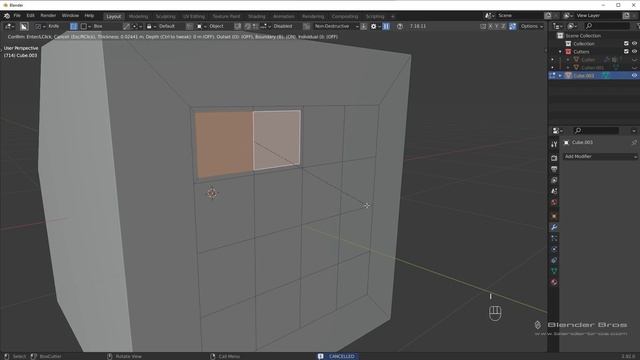Select Scene Collection in the outliner

[583, 36]
